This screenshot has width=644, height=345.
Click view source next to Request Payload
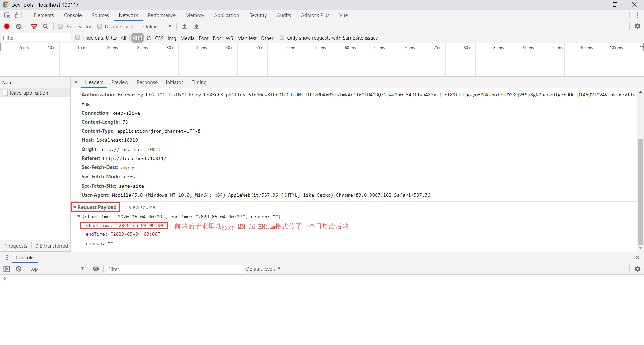coord(142,207)
